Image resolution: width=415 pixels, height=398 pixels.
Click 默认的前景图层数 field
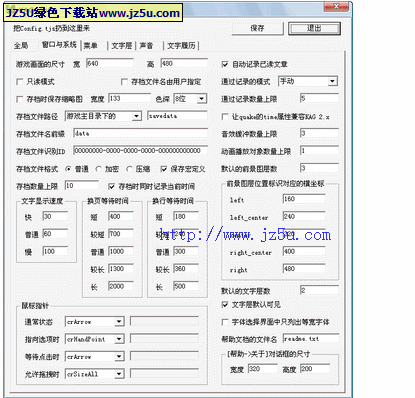[x=319, y=168]
